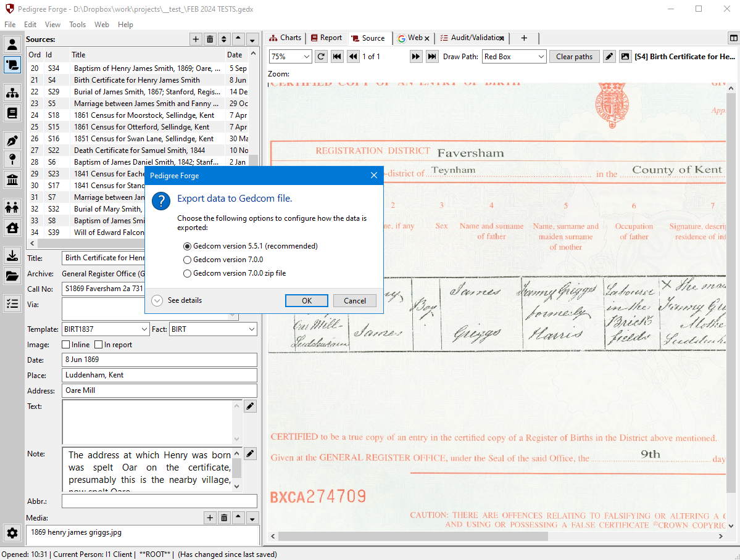
Task: Select Gedcom version 7.0.0 option
Action: pyautogui.click(x=188, y=260)
